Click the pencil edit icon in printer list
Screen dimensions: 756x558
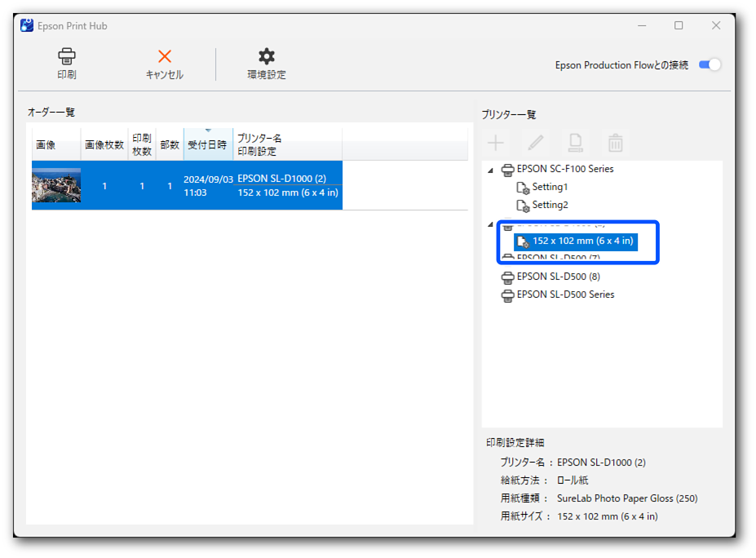(536, 144)
